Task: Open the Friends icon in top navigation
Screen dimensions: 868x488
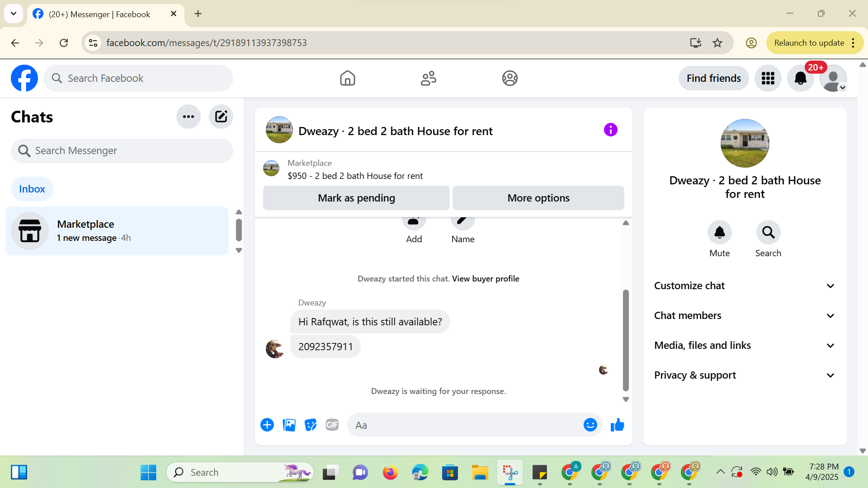Action: (429, 78)
